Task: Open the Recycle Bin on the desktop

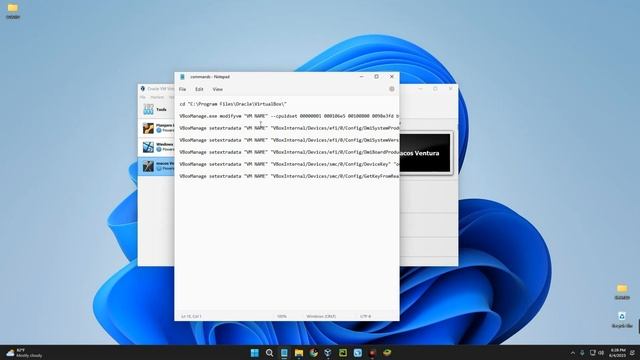Action: tap(622, 320)
